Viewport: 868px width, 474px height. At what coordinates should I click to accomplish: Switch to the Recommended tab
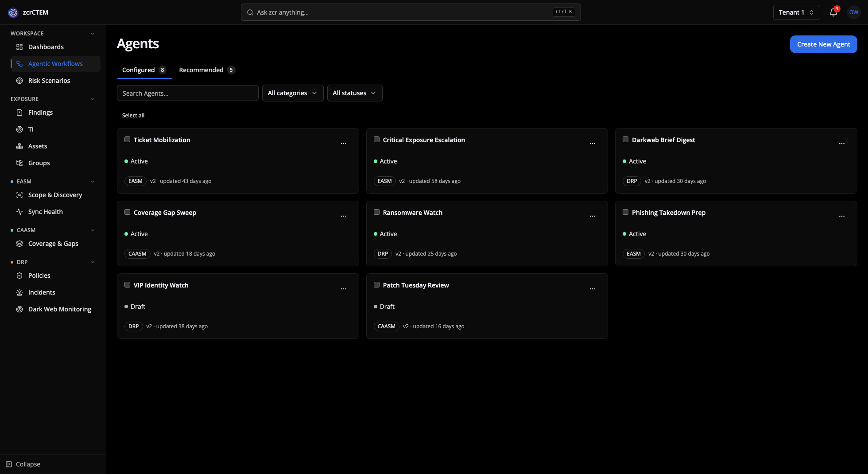pos(207,70)
